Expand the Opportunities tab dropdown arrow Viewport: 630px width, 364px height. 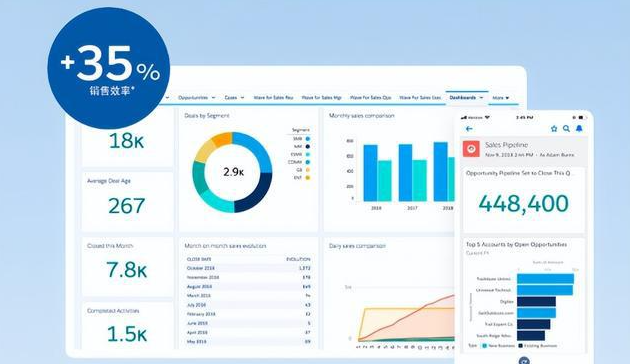pos(213,98)
